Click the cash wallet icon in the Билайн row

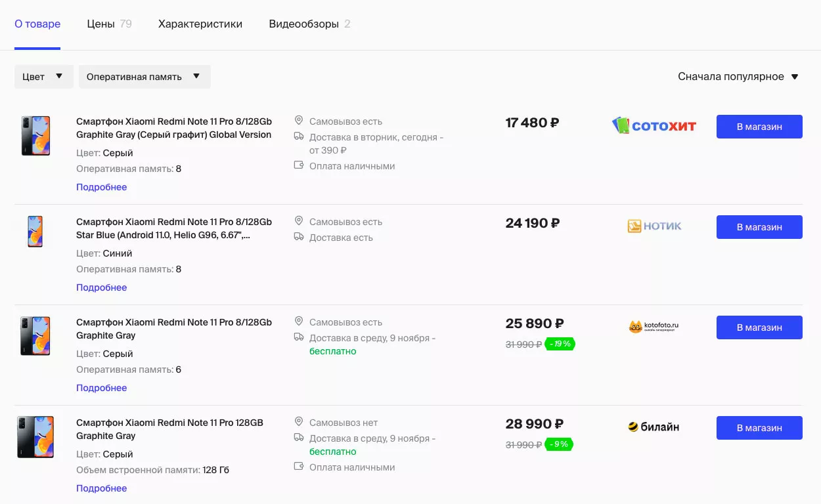click(x=299, y=467)
